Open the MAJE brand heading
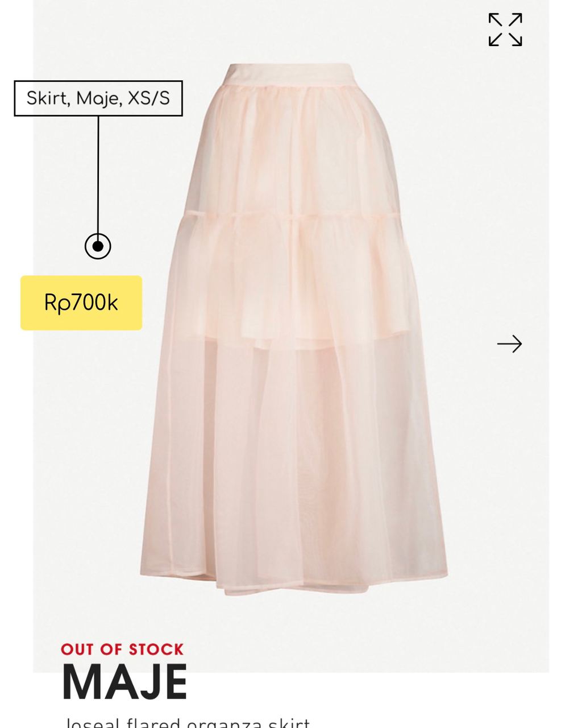This screenshot has height=728, width=582. click(x=124, y=681)
